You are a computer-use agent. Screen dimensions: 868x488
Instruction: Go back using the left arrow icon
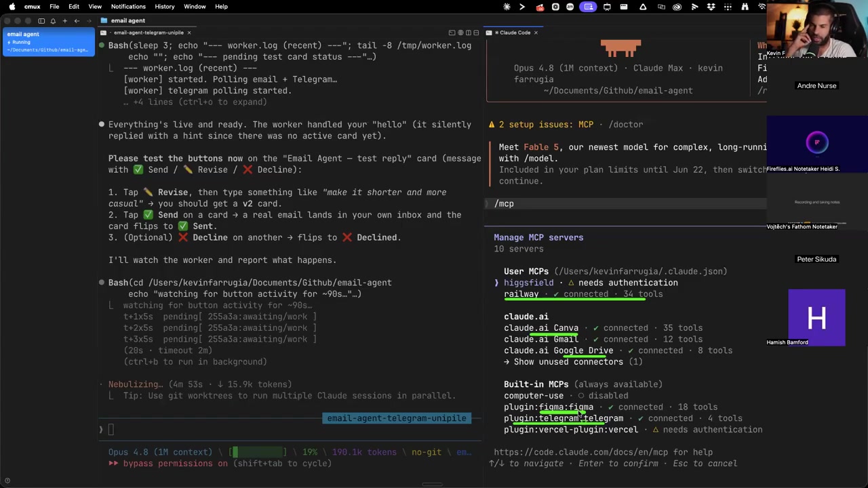[77, 21]
